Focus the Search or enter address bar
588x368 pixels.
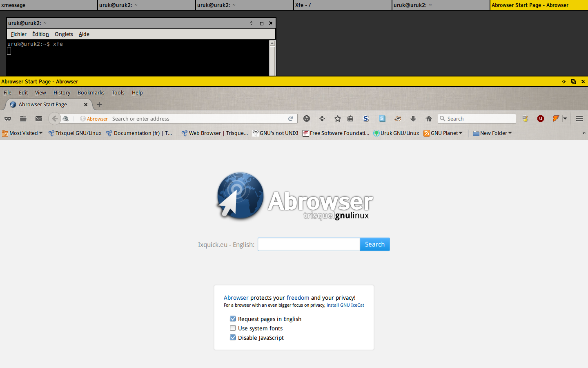click(x=197, y=119)
